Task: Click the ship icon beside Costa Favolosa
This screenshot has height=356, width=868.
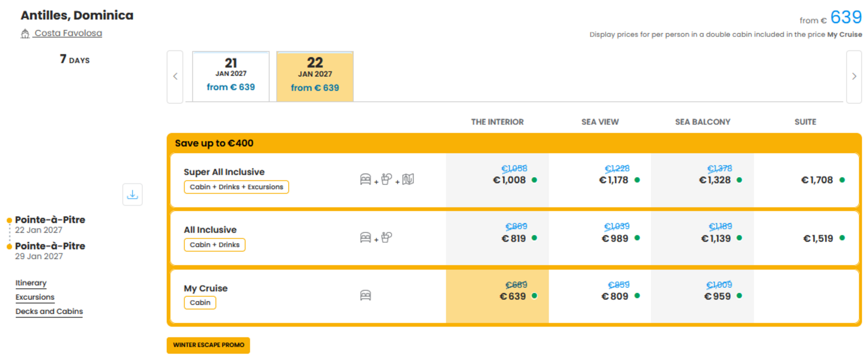Action: click(x=25, y=33)
